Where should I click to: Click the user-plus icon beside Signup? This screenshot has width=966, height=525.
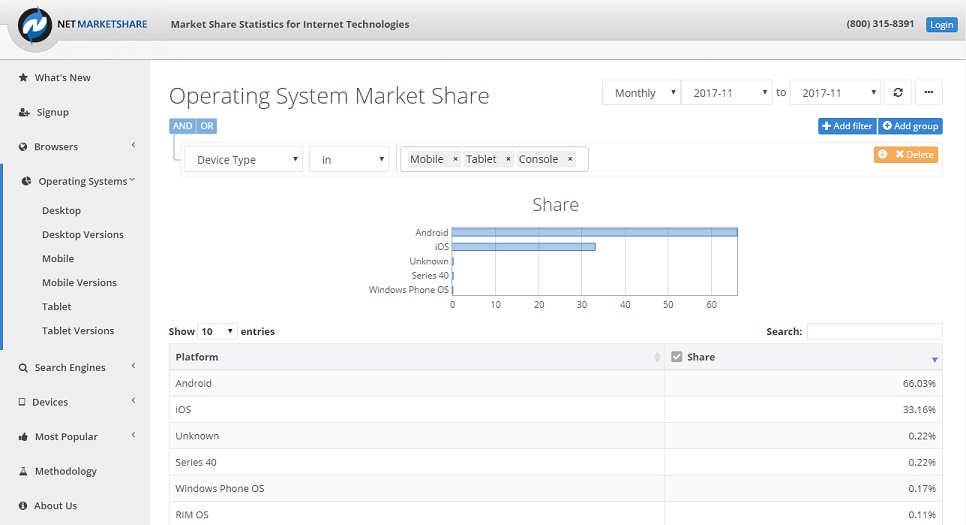pos(24,112)
